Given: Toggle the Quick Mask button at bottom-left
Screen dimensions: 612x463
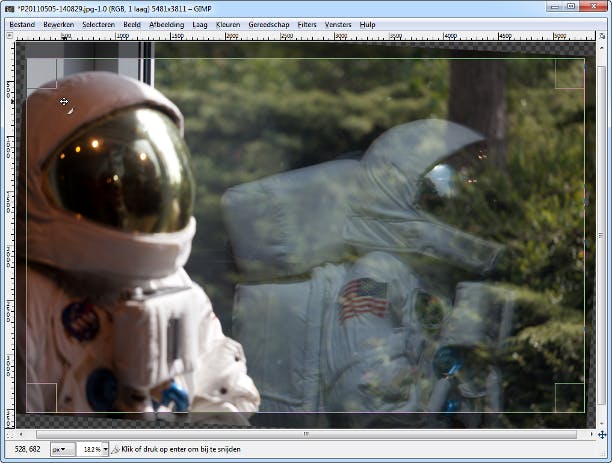Looking at the screenshot, I should coord(10,434).
